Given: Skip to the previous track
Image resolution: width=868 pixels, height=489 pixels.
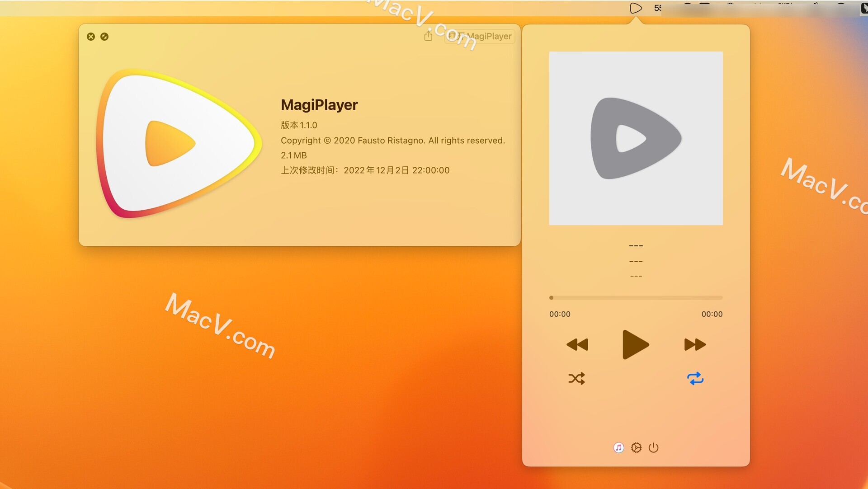Looking at the screenshot, I should pyautogui.click(x=577, y=344).
